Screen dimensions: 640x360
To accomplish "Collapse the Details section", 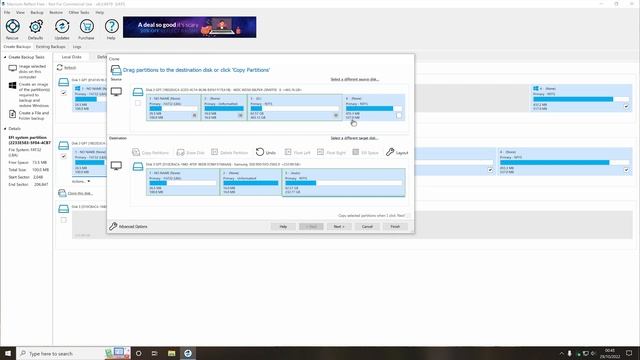I will pos(5,129).
